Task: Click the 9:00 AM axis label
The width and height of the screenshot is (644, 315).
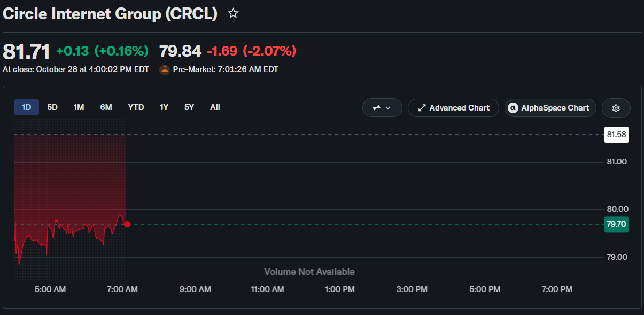Action: click(195, 289)
